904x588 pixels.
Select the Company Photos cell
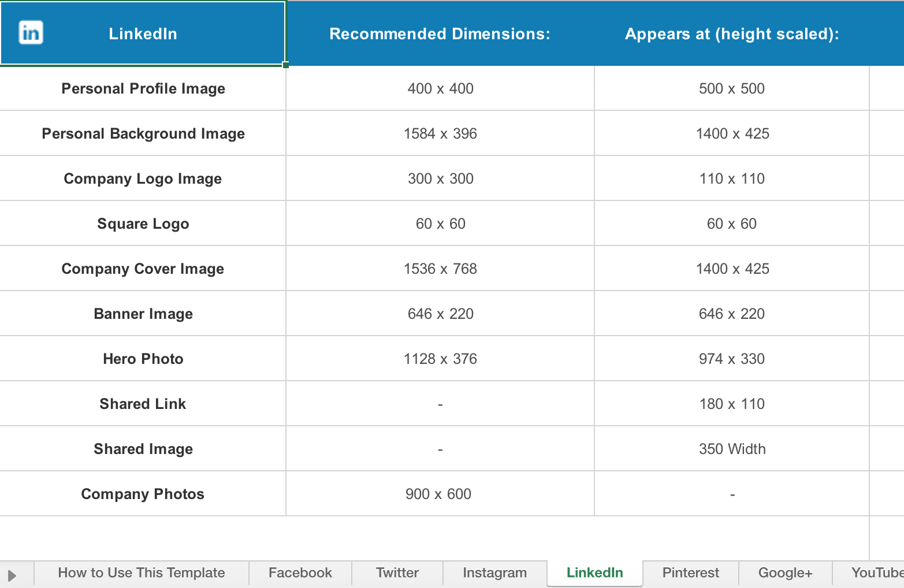[x=143, y=494]
